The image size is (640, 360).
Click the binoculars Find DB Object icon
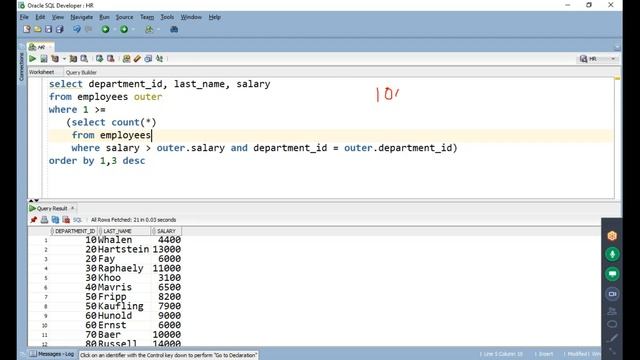pyautogui.click(x=174, y=29)
